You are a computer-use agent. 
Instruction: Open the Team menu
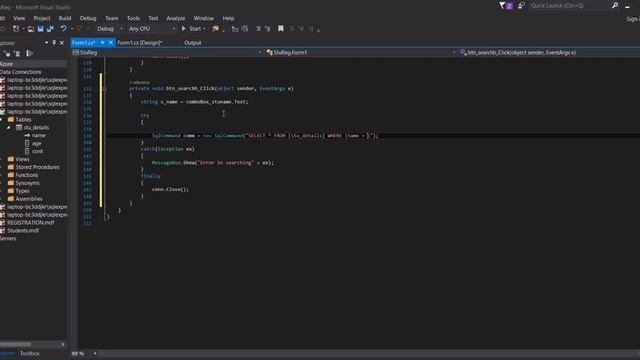coord(111,18)
